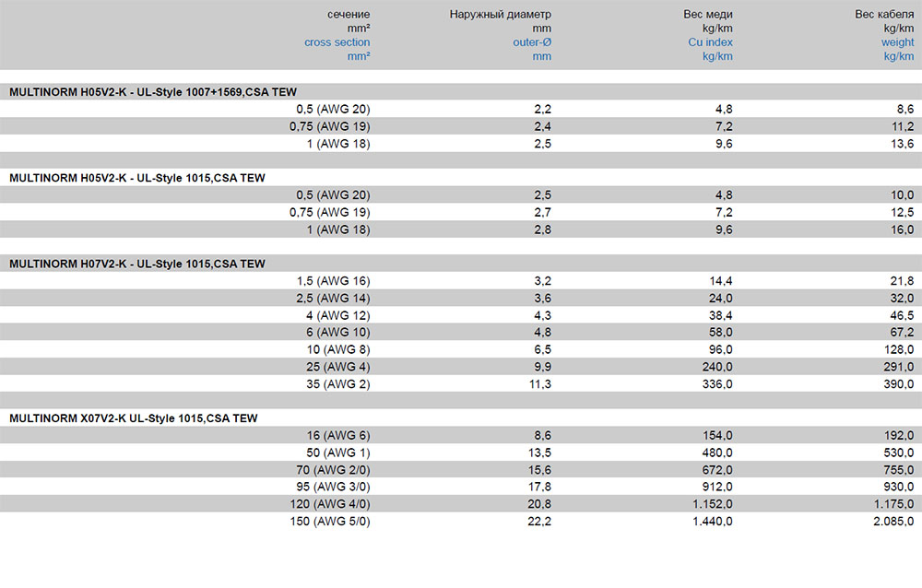Click the cable weight value '67,2'
This screenshot has width=922, height=588.
point(903,332)
